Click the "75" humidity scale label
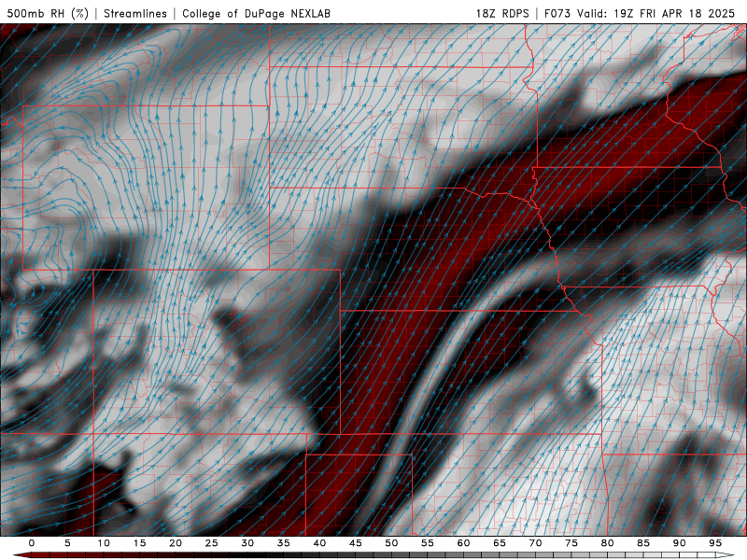 click(x=571, y=543)
